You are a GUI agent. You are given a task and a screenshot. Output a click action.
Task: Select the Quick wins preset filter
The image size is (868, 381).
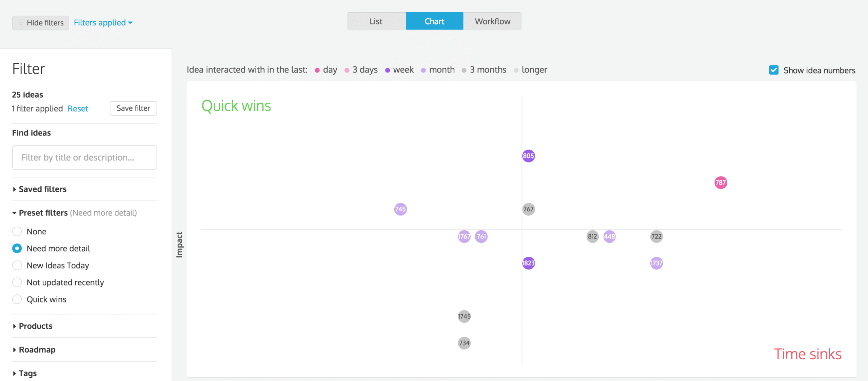17,299
